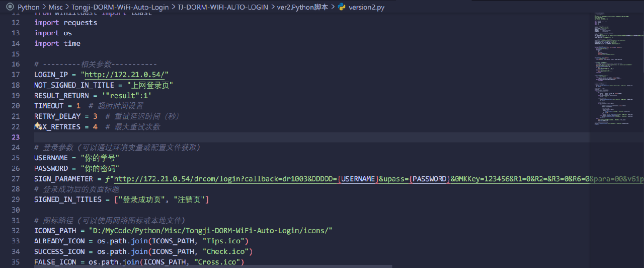Select line 17 via its line number
The height and width of the screenshot is (268, 644).
[15, 75]
